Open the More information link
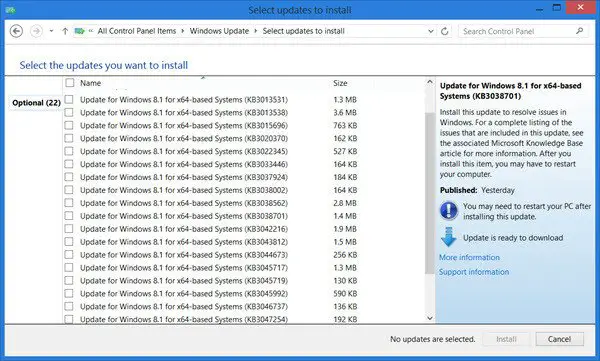The width and height of the screenshot is (600, 361). tap(469, 257)
